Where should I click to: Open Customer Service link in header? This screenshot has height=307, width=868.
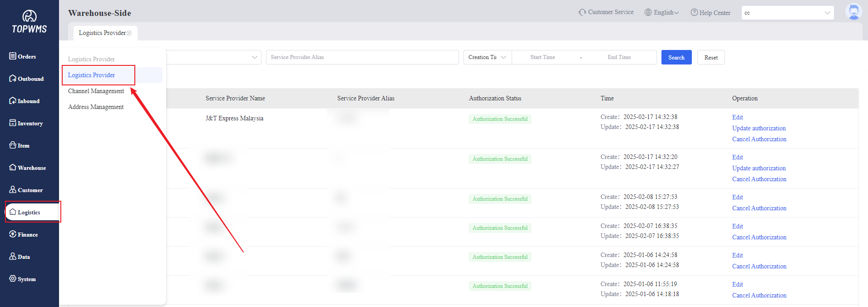(x=606, y=12)
